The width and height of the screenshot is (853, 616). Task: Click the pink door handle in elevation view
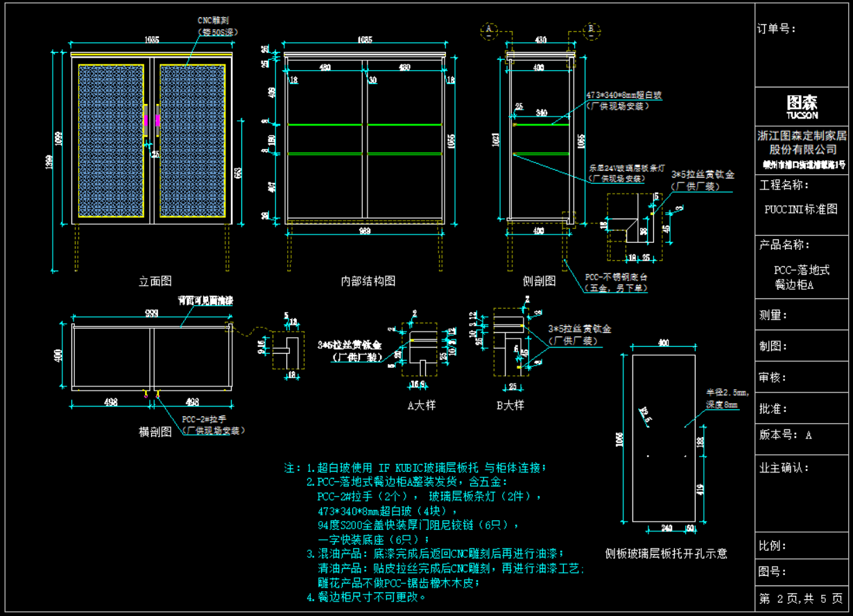point(146,121)
